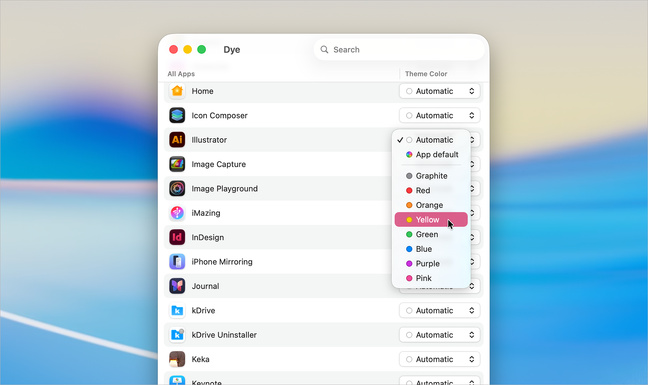Select the highlighted Yellow menu entry
Image resolution: width=648 pixels, height=385 pixels.
click(431, 220)
